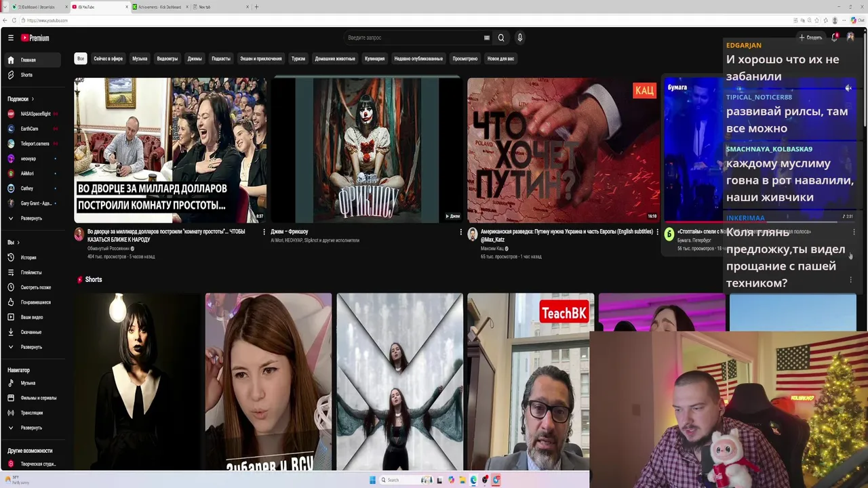
Task: Open Музыка under Навигатор
Action: pyautogui.click(x=31, y=383)
